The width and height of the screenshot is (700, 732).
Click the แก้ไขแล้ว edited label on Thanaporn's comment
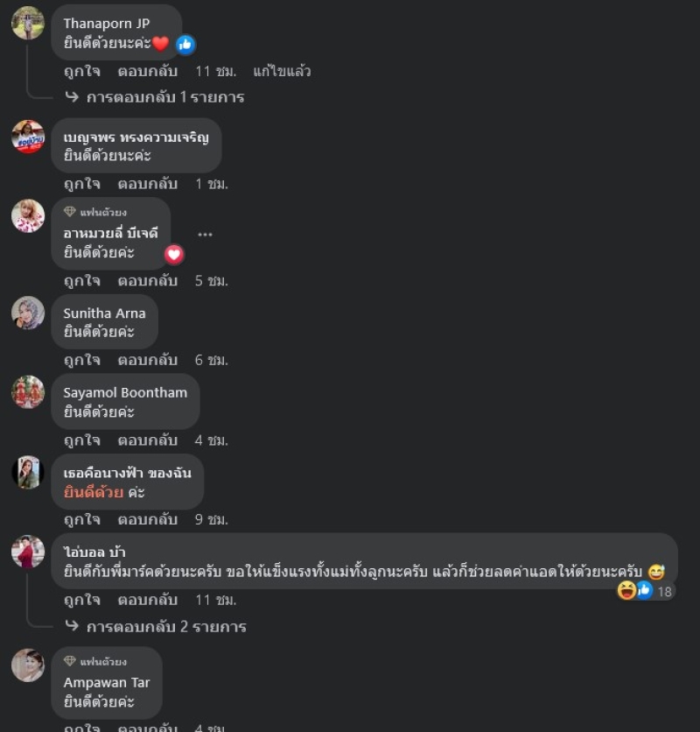tap(282, 72)
